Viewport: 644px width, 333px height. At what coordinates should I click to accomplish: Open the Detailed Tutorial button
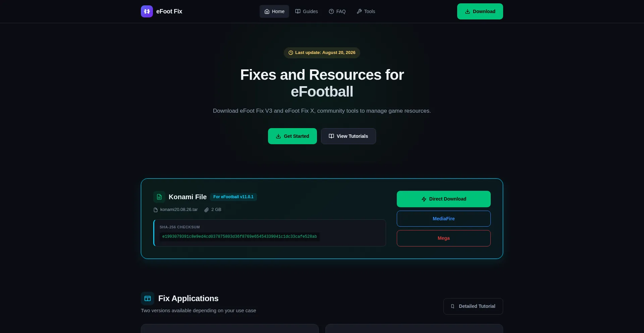point(473,306)
